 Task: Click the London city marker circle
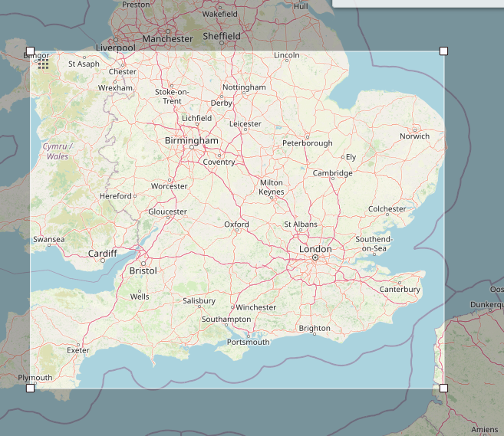pos(315,258)
